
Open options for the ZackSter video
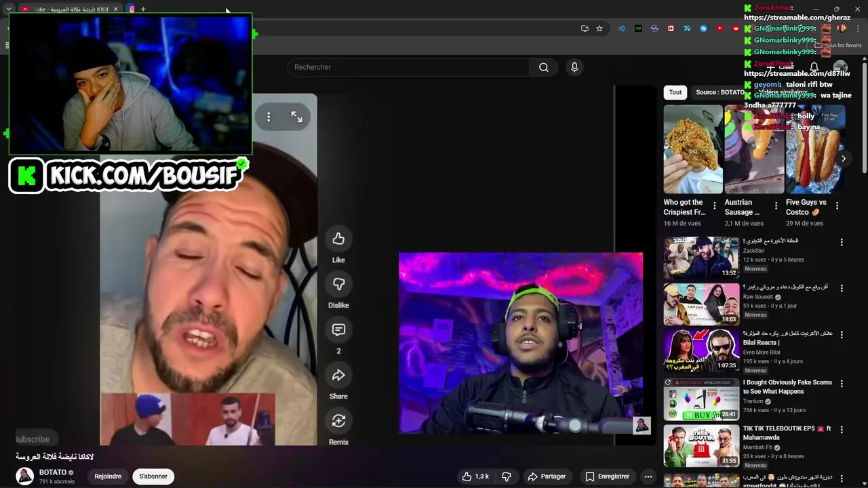(842, 242)
